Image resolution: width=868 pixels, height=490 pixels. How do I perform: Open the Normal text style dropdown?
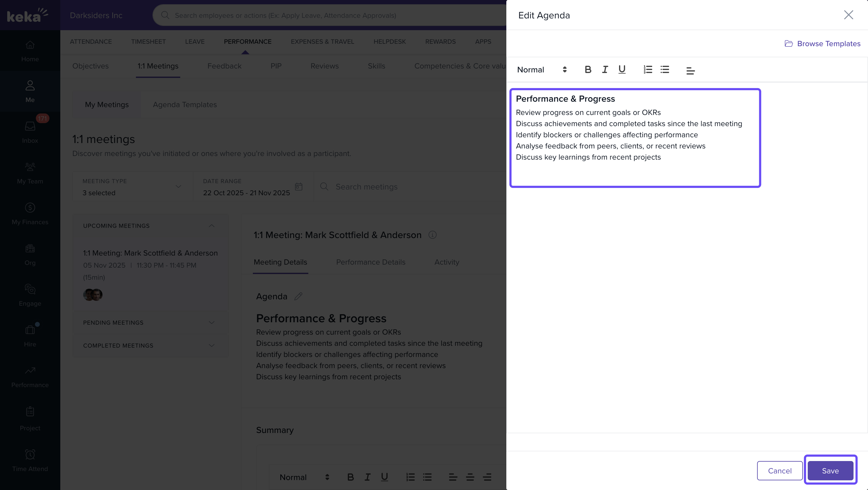(x=542, y=70)
